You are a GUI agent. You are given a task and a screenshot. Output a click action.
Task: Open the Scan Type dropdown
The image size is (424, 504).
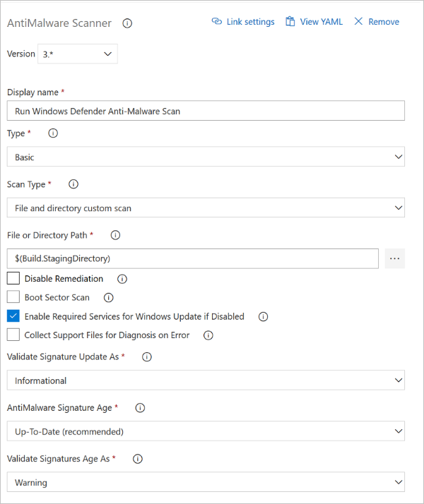coord(206,208)
